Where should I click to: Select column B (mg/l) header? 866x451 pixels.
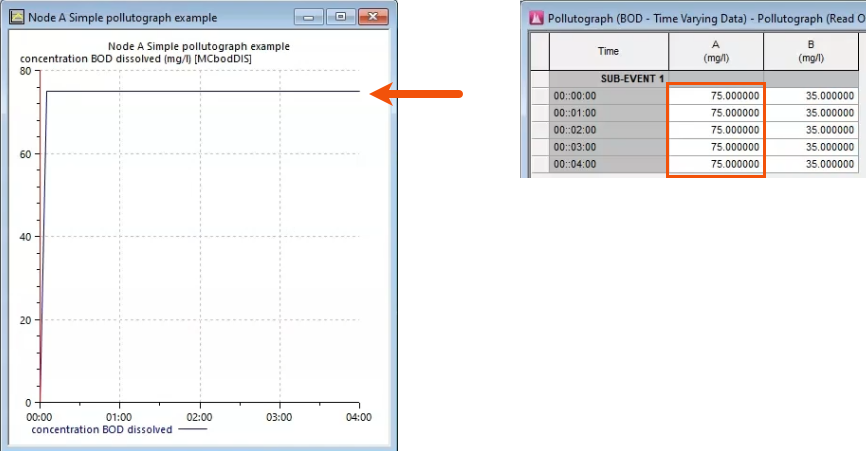811,51
